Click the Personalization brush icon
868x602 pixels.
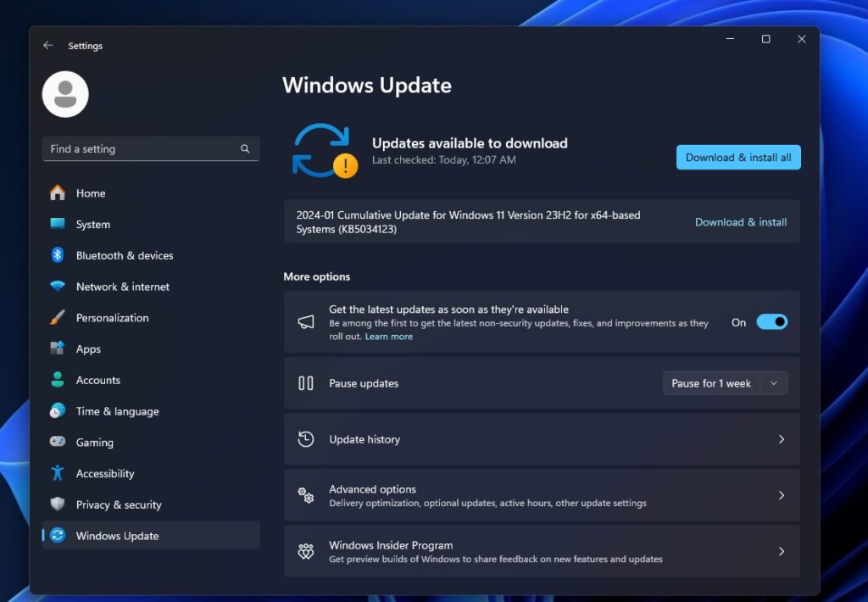tap(58, 317)
